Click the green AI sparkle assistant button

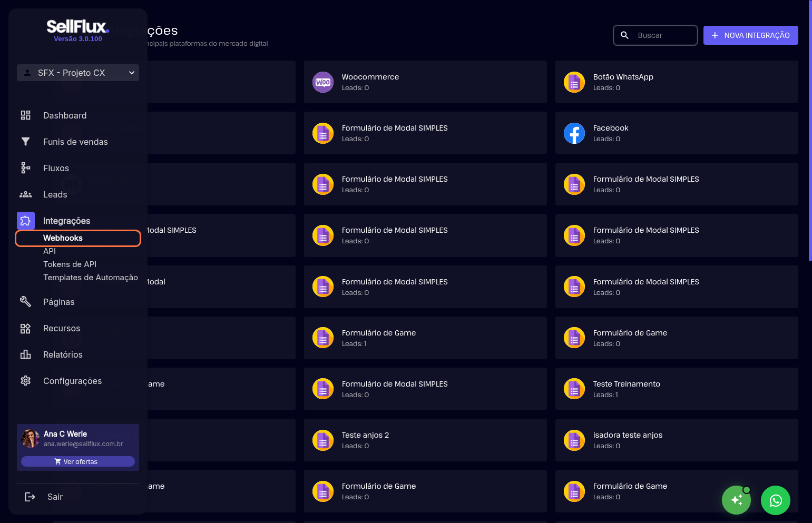736,500
